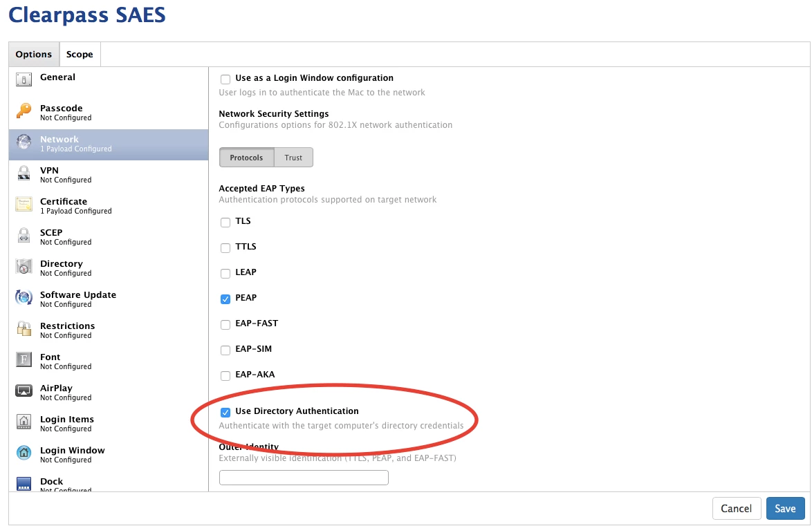
Task: Check the TTLS EAP type
Action: [225, 248]
